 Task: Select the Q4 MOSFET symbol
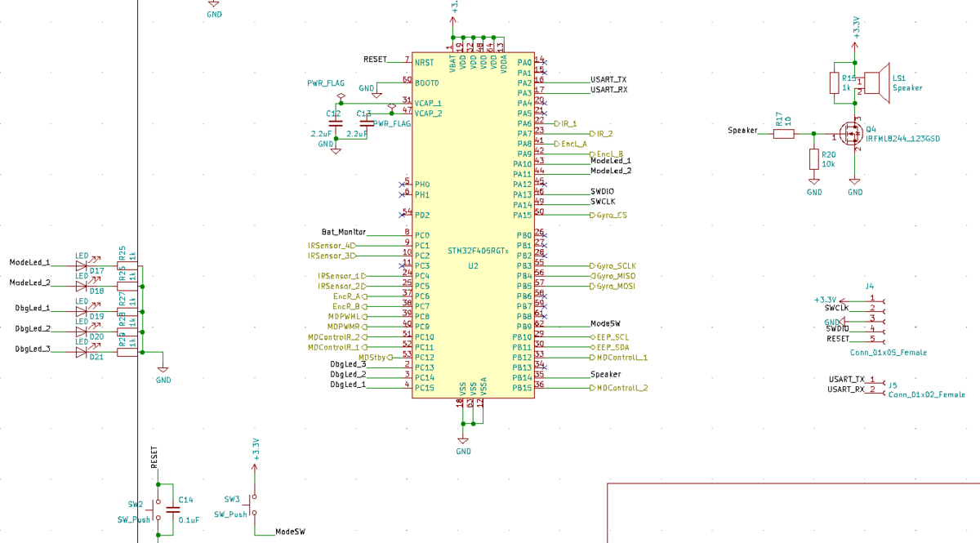(x=849, y=133)
